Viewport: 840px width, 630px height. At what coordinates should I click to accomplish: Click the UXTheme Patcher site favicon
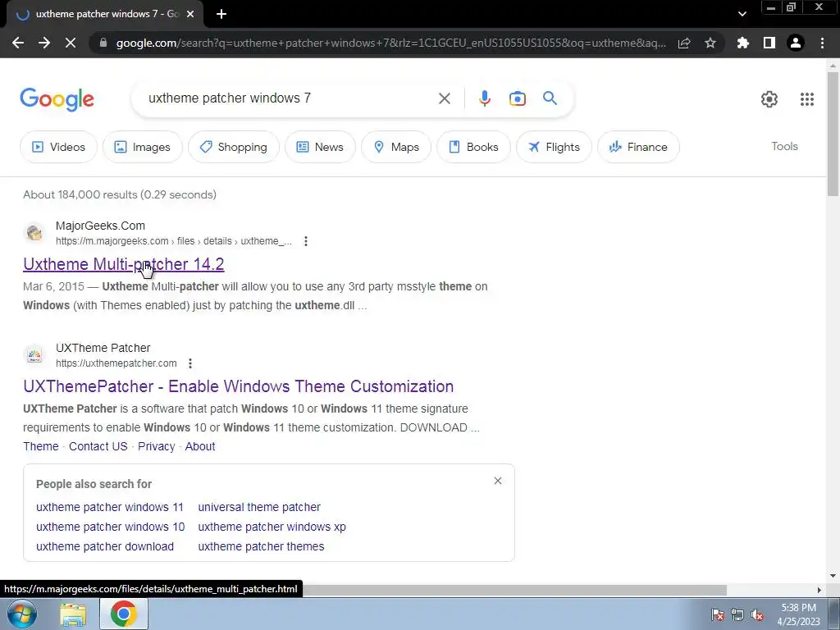pos(34,355)
